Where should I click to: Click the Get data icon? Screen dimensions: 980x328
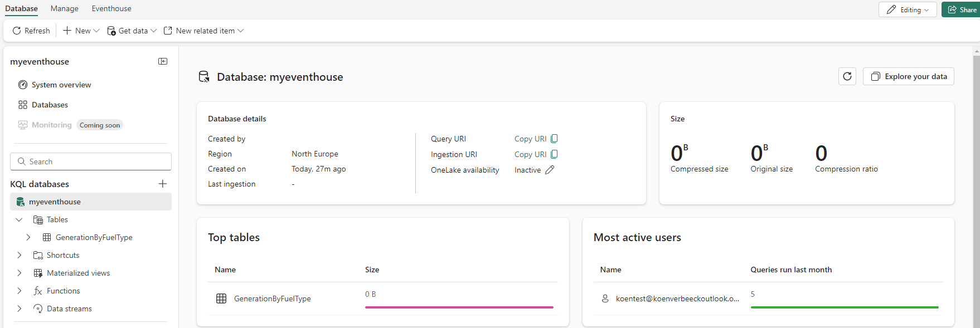(111, 31)
